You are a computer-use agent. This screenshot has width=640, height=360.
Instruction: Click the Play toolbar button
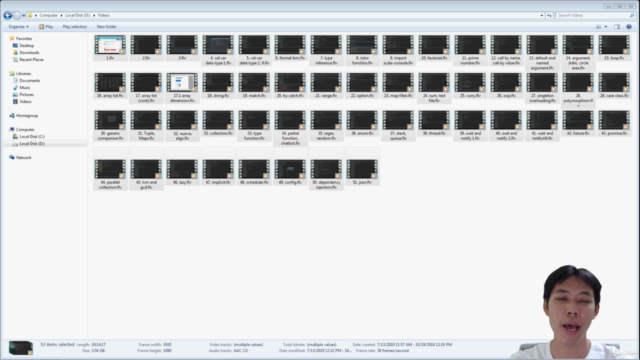coord(46,27)
